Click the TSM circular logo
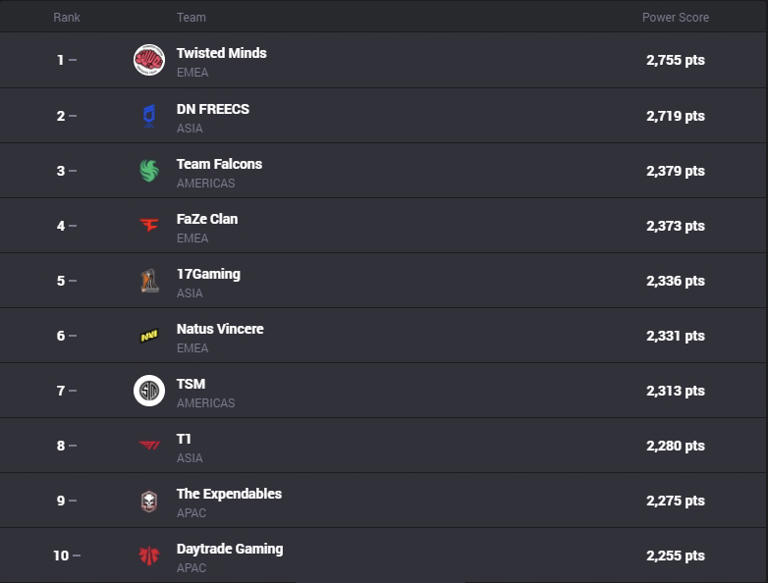768x583 pixels. 149,391
